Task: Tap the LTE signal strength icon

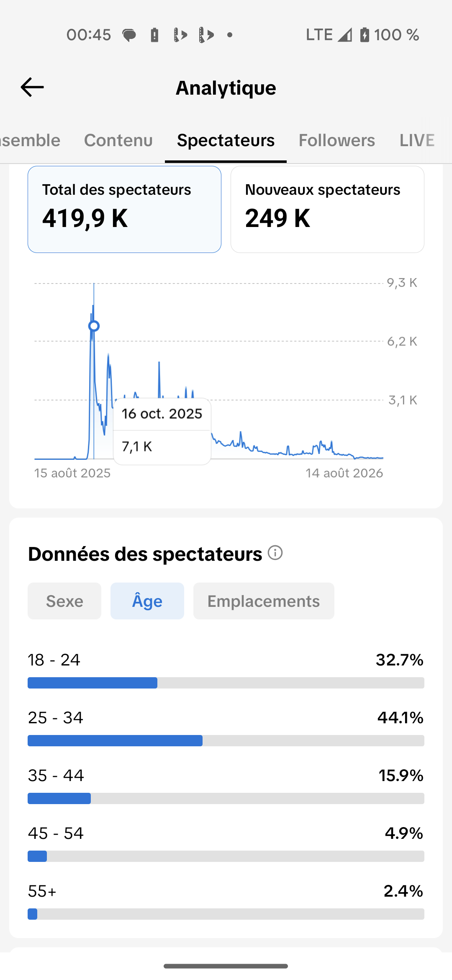Action: (x=345, y=35)
